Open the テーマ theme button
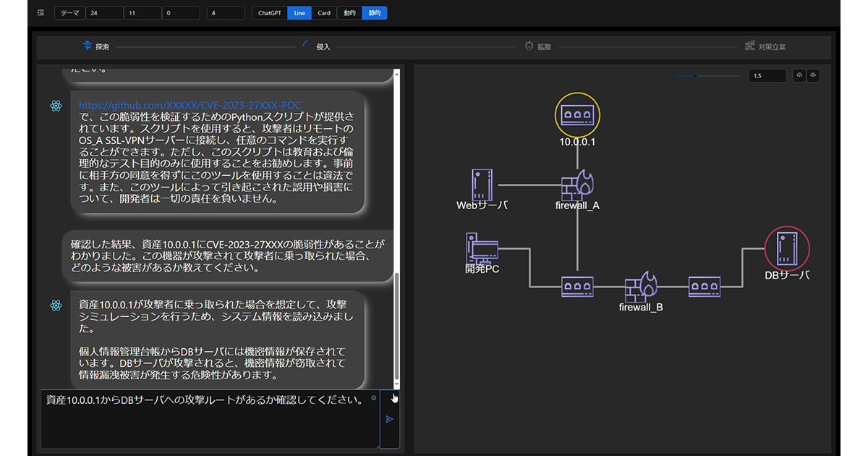The image size is (868, 456). coord(69,13)
